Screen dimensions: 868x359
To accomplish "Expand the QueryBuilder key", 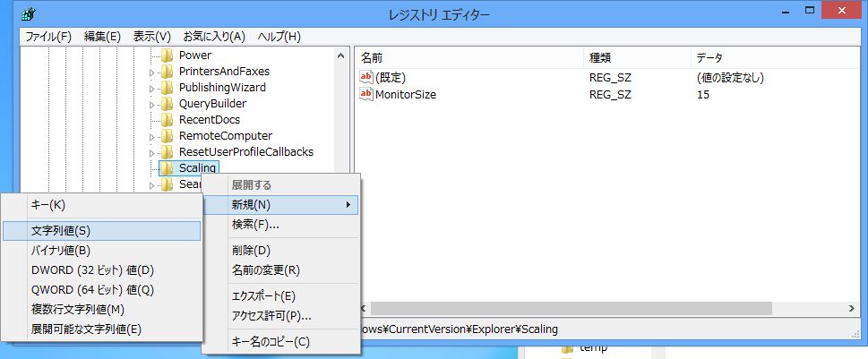I will (151, 104).
